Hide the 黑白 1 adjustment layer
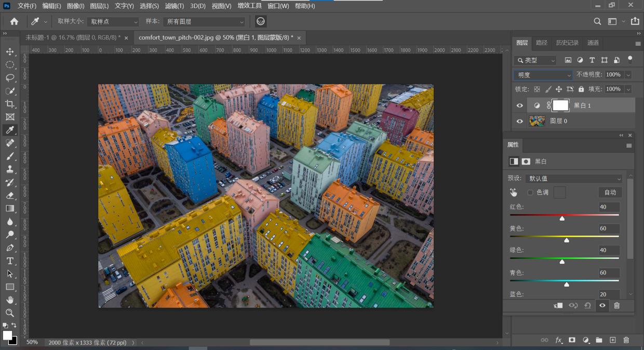 tap(519, 105)
